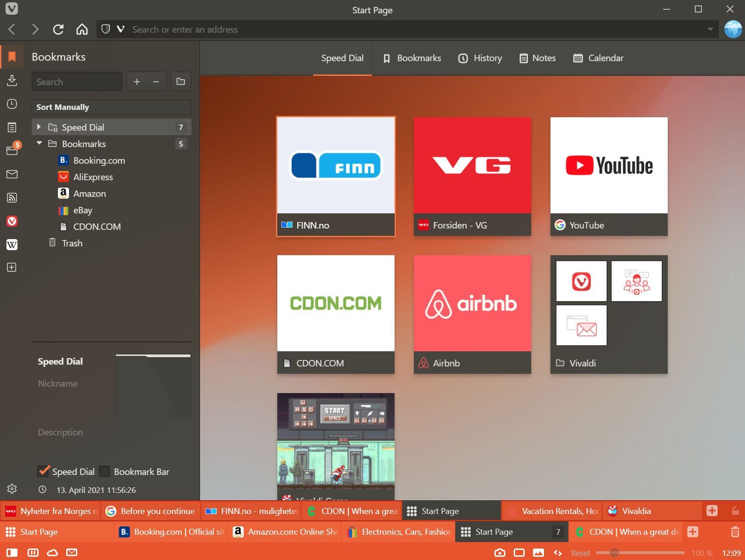
Task: Reload the current page
Action: click(x=58, y=29)
